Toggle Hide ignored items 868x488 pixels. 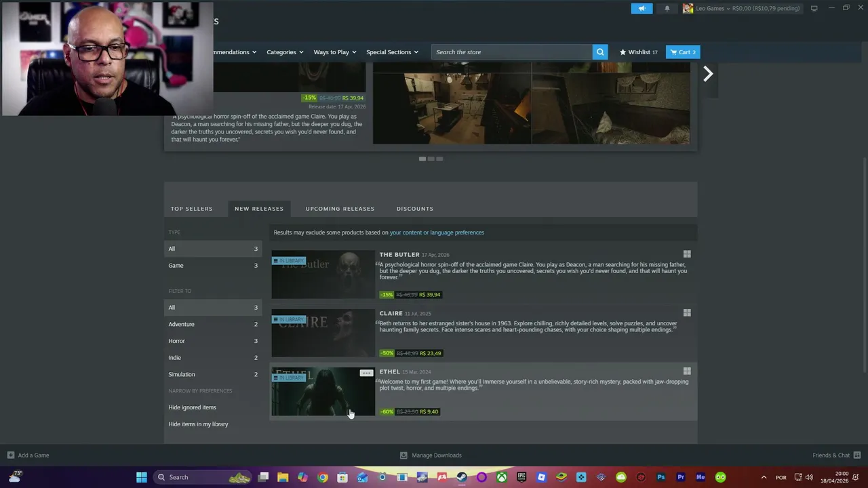tap(193, 407)
